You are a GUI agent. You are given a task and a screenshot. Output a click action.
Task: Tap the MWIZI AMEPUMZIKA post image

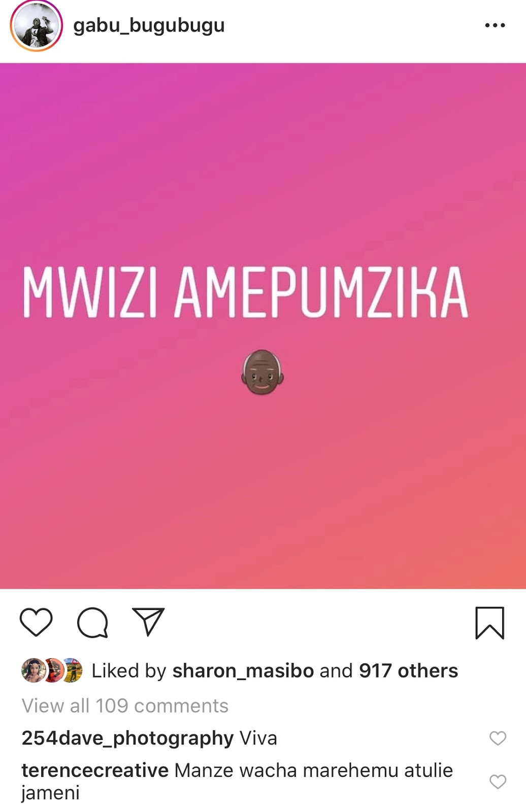tap(263, 326)
